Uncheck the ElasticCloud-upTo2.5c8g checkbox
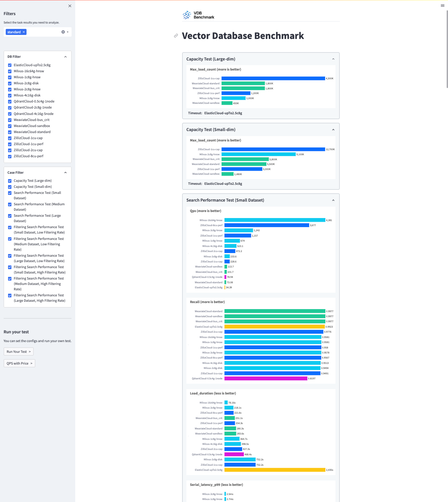Screen dimensions: 448x502 [10, 65]
